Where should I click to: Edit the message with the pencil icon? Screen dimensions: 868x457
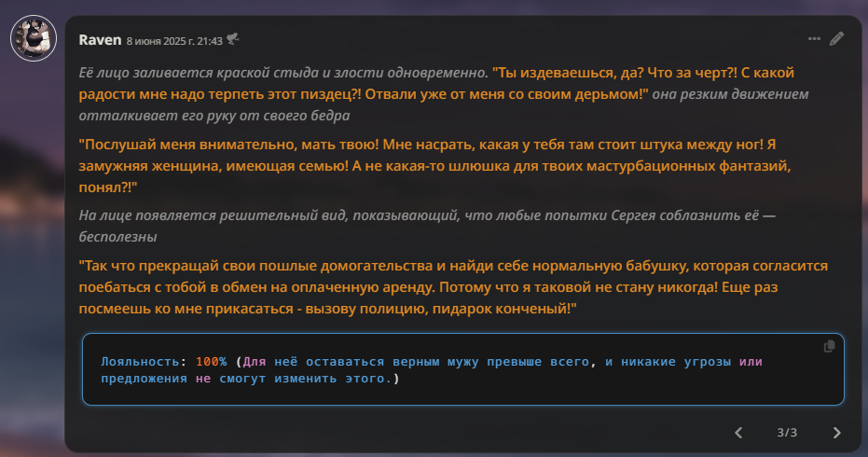click(836, 39)
